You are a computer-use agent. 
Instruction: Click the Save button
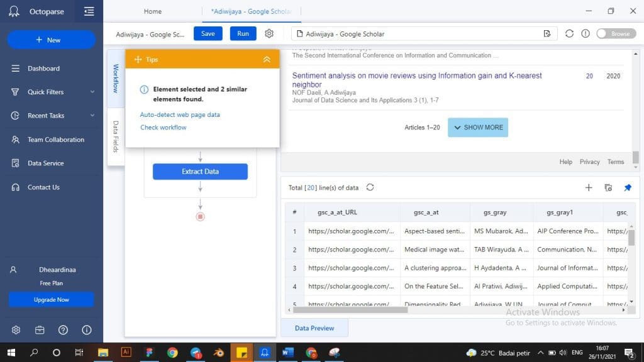click(208, 33)
